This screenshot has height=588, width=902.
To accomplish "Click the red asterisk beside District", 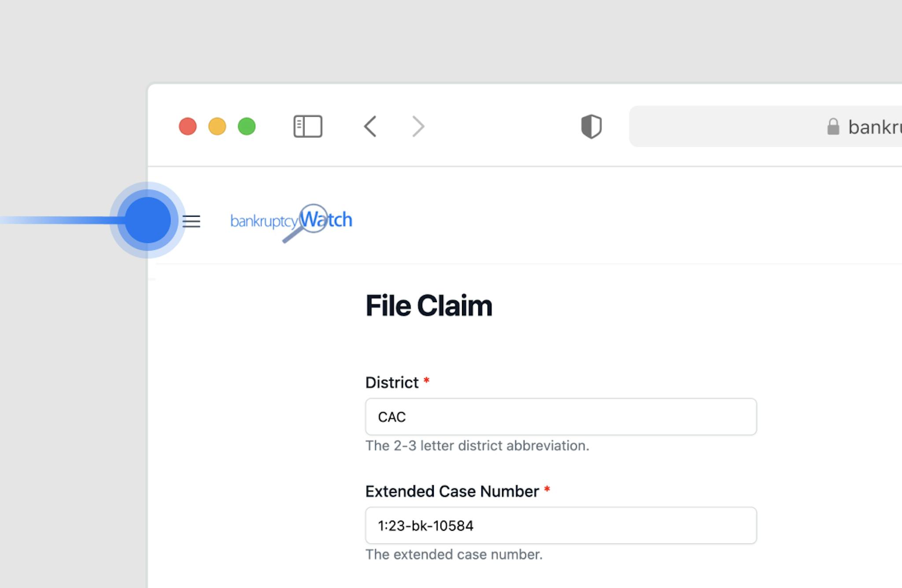I will 428,382.
